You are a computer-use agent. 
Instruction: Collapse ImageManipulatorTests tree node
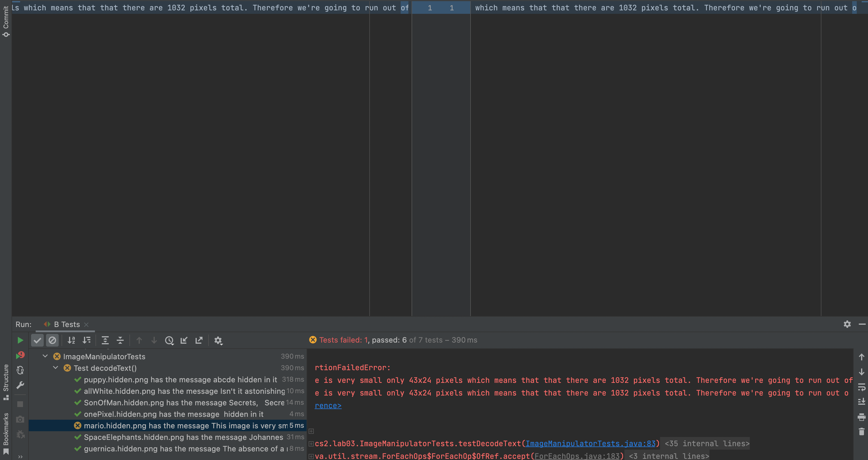tap(45, 356)
